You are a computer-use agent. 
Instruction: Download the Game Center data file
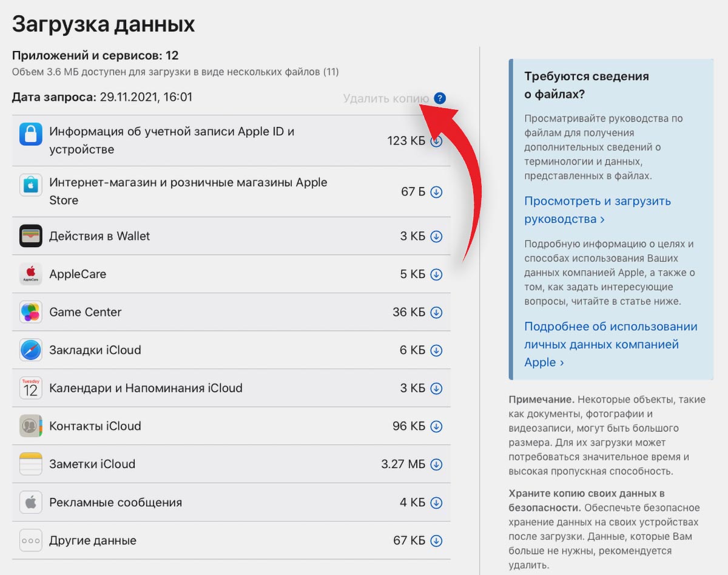coord(436,313)
